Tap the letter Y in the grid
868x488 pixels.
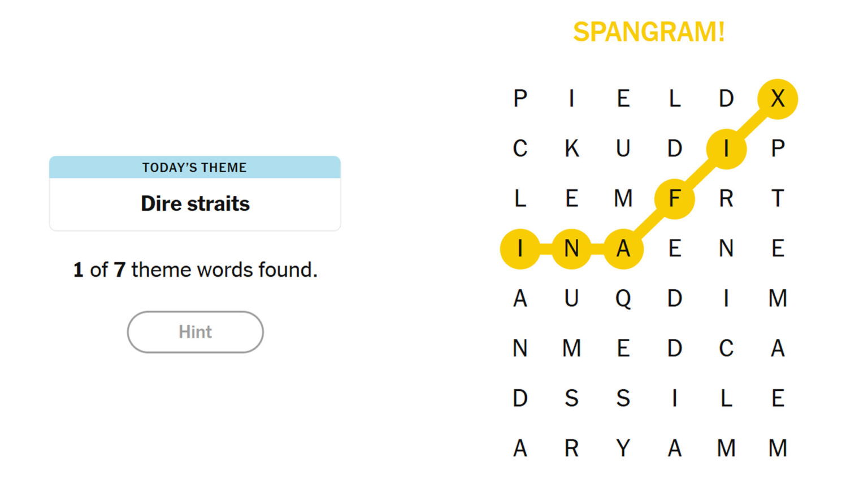[x=623, y=448]
